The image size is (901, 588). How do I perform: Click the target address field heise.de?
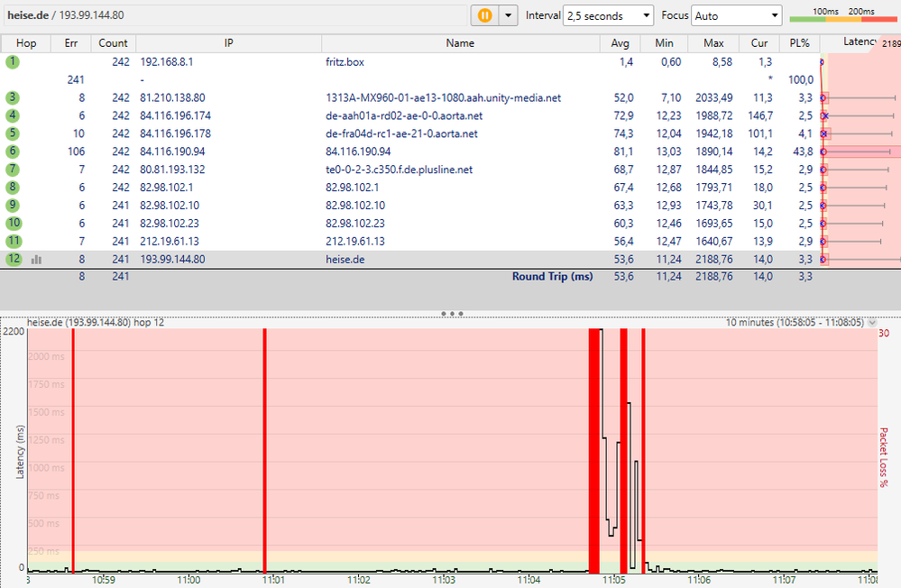235,15
